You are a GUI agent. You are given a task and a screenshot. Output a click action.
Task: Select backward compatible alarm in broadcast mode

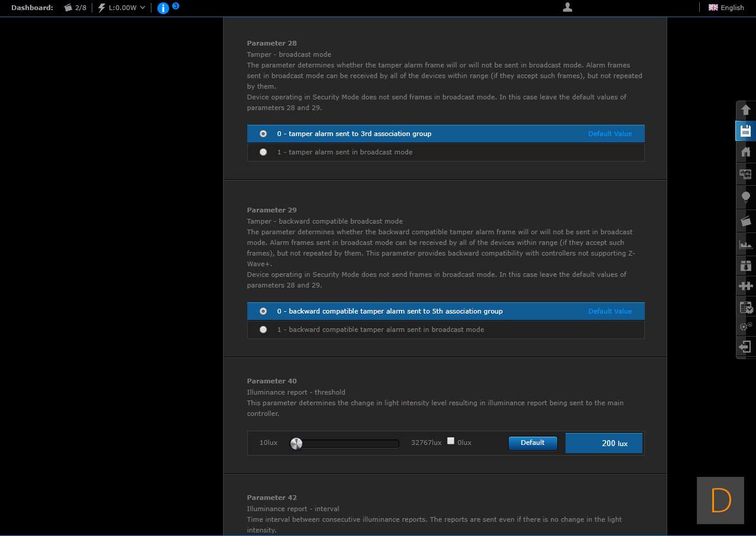click(x=263, y=330)
